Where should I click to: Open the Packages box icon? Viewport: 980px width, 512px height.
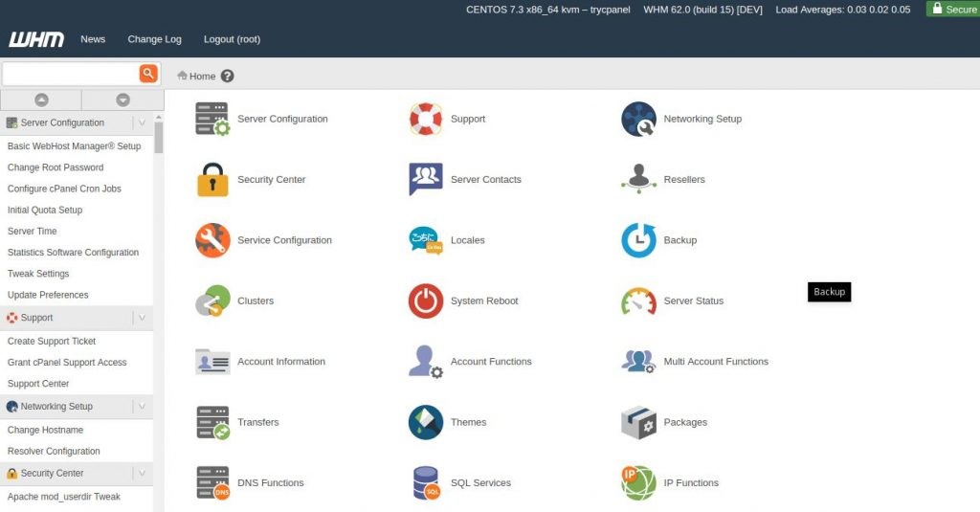[638, 423]
